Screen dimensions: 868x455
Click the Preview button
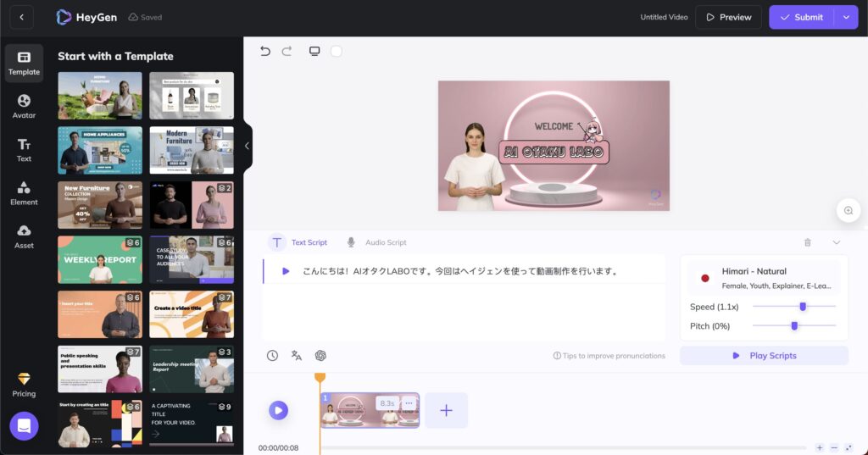[728, 17]
